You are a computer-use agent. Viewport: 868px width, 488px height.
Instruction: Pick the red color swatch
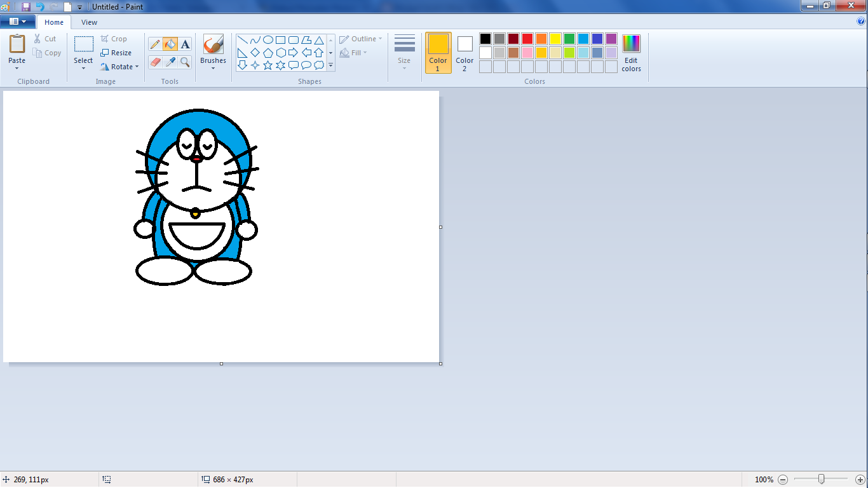pos(527,39)
